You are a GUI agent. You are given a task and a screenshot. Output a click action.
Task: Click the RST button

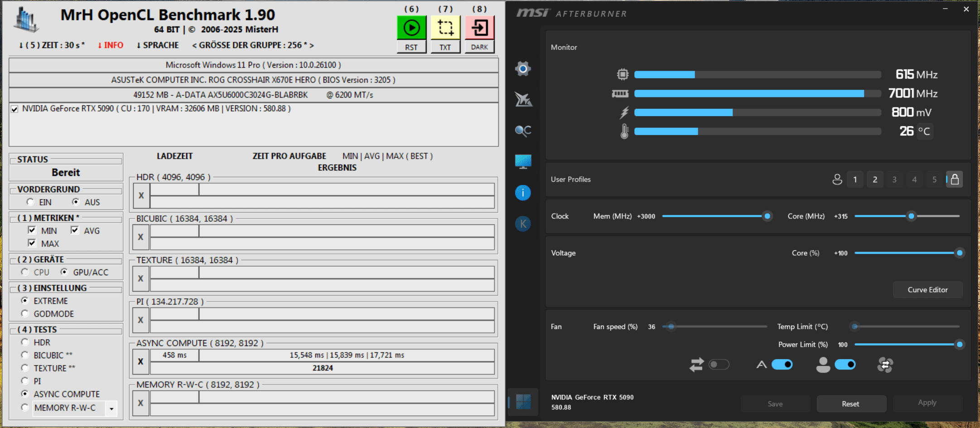coord(411,47)
